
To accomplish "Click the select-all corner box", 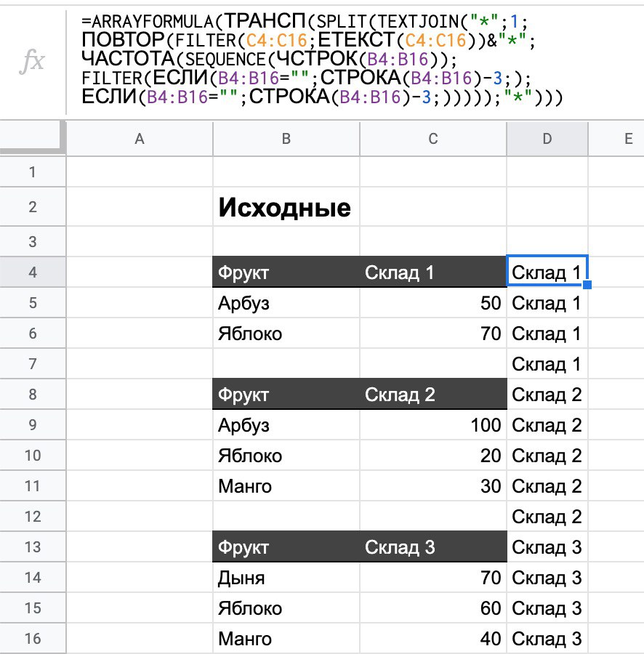I will pos(33,137).
